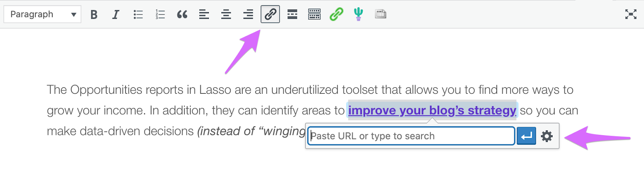This screenshot has height=171, width=644.
Task: Open the Paragraph format dropdown
Action: (x=42, y=14)
